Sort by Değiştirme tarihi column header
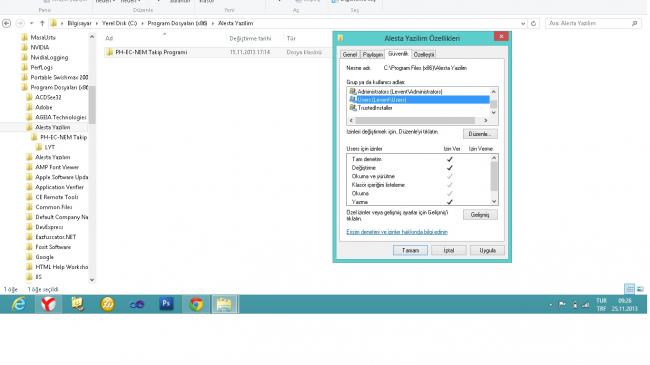650x365 pixels. pyautogui.click(x=250, y=38)
